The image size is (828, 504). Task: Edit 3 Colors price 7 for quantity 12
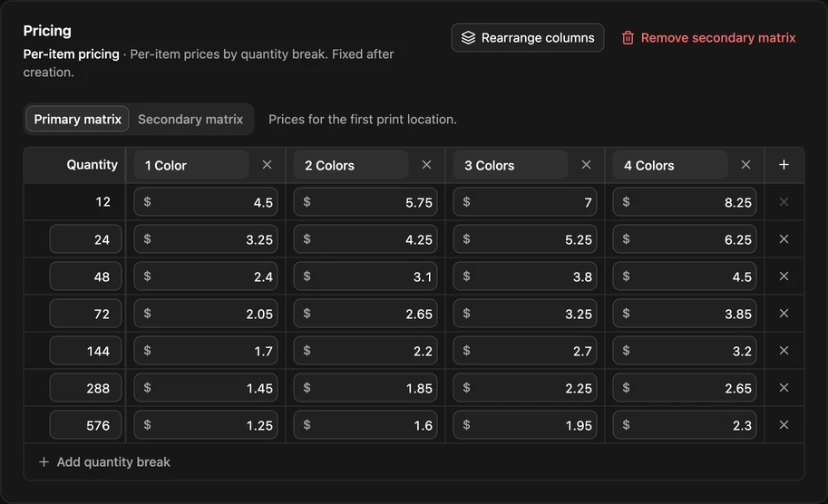[x=525, y=201]
